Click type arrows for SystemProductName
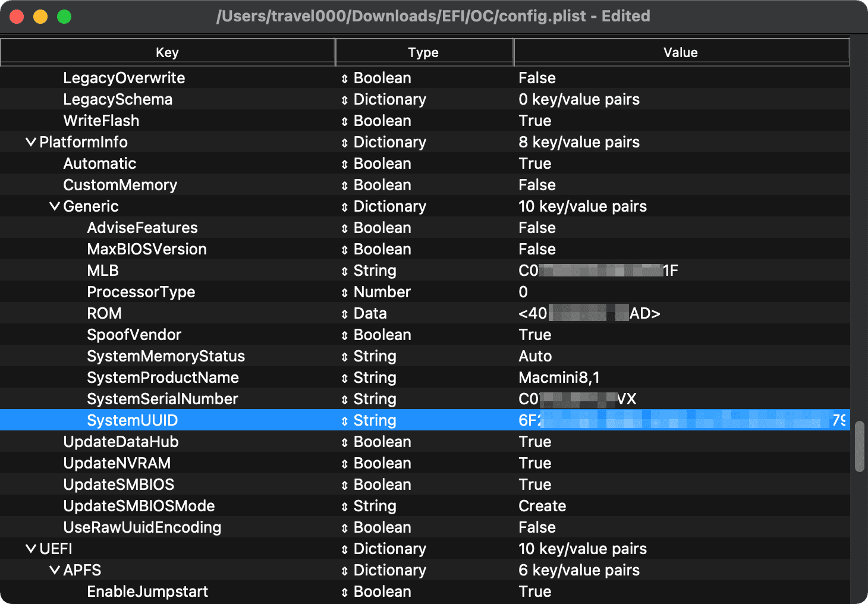The image size is (868, 604). coord(344,378)
